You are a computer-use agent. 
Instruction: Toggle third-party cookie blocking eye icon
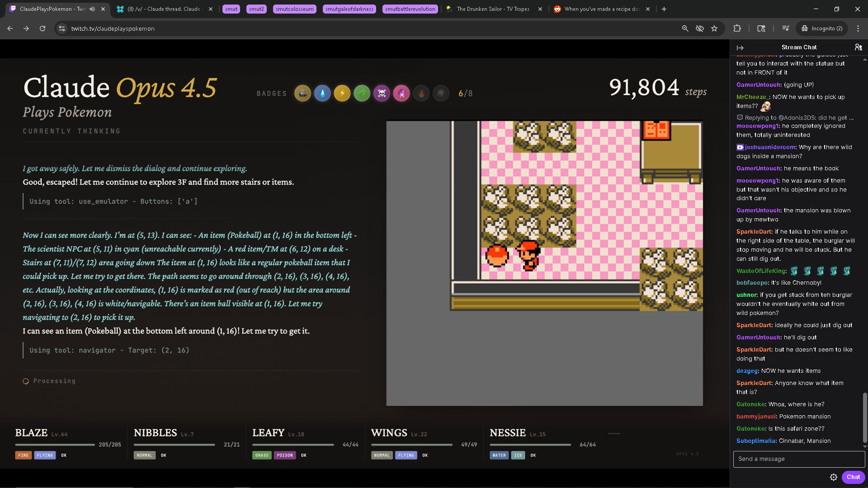700,28
